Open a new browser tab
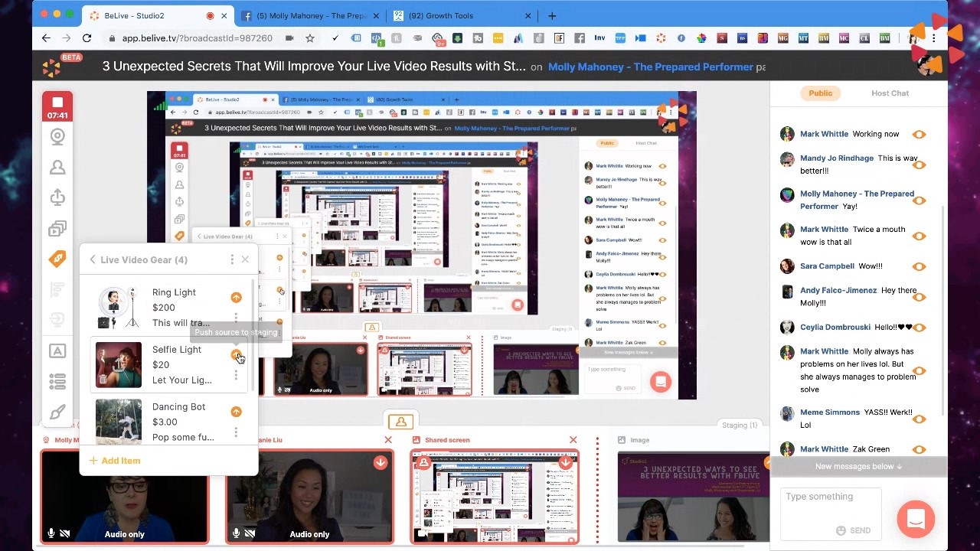This screenshot has width=980, height=551. tap(552, 15)
